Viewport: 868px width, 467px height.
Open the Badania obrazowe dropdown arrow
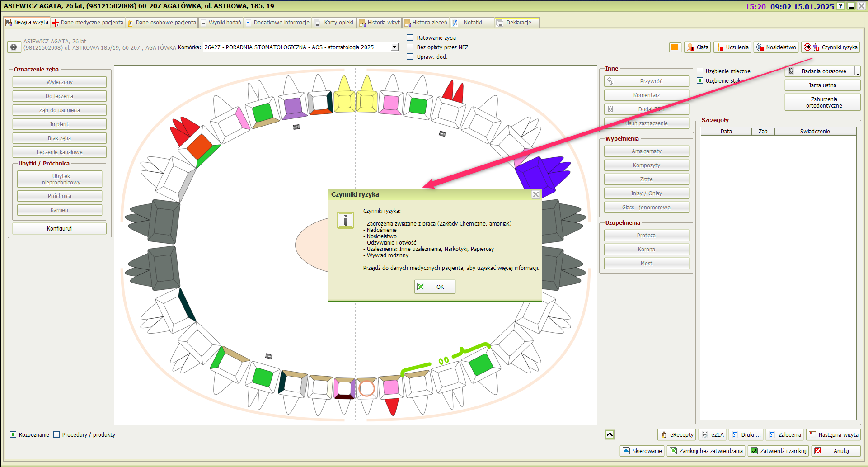coord(857,72)
